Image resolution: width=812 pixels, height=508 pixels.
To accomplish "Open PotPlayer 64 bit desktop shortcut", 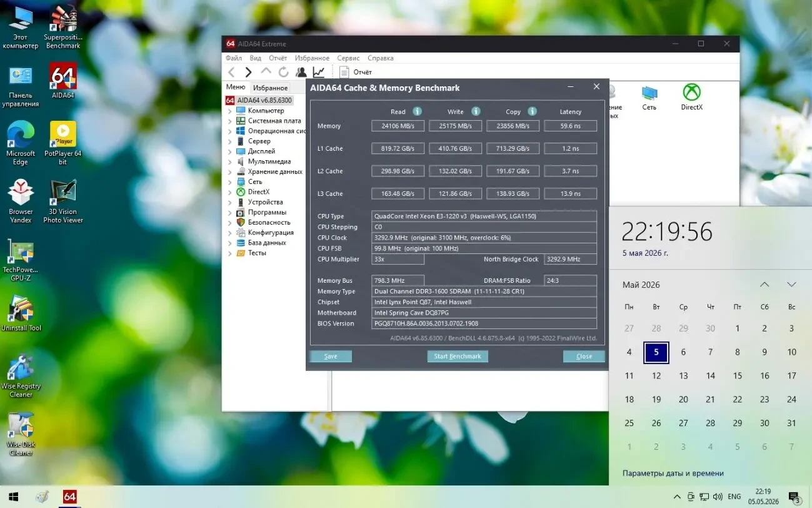I will (x=63, y=144).
